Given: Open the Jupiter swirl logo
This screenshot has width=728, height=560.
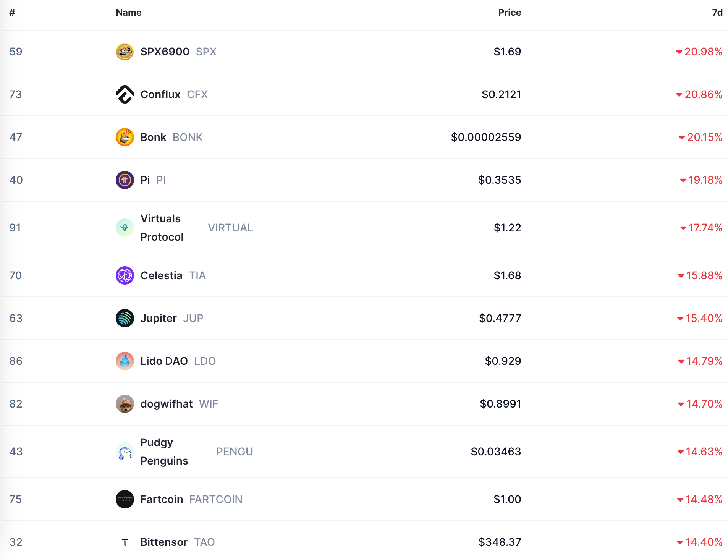Looking at the screenshot, I should 125,318.
